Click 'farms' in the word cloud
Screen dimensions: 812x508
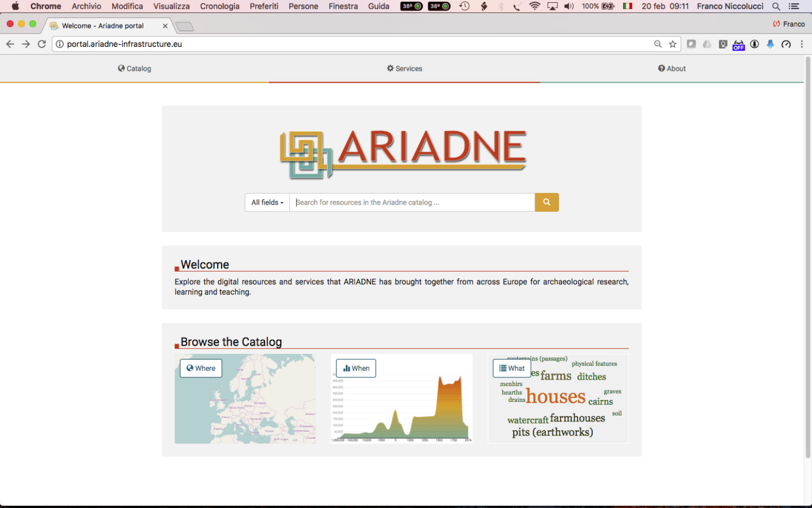point(556,375)
